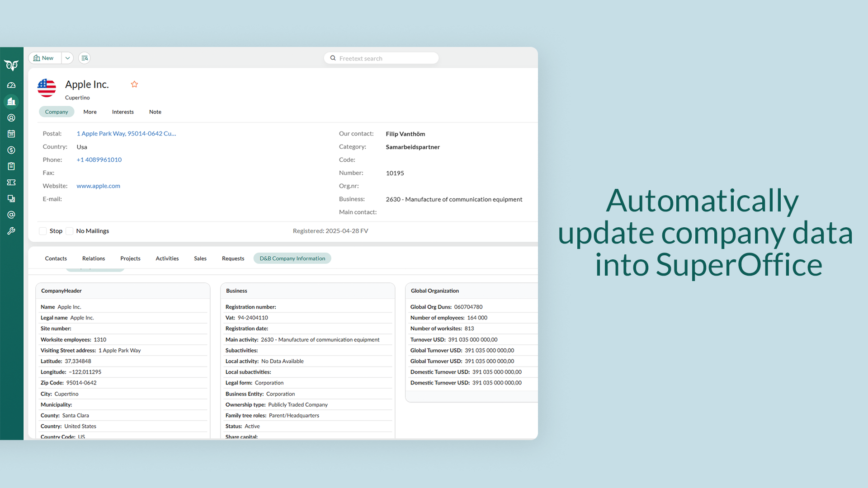
Task: Click the Vat: 94-2404110 row
Action: [308, 318]
